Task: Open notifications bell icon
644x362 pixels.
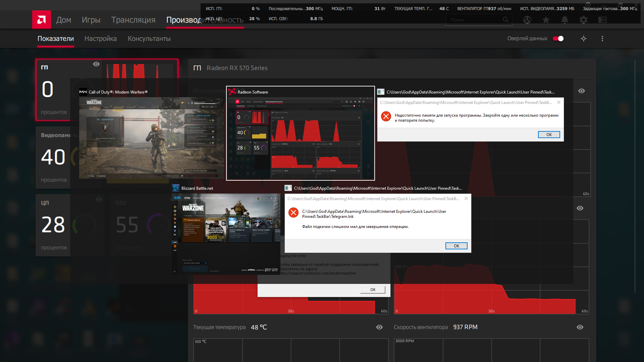Action: (x=565, y=20)
